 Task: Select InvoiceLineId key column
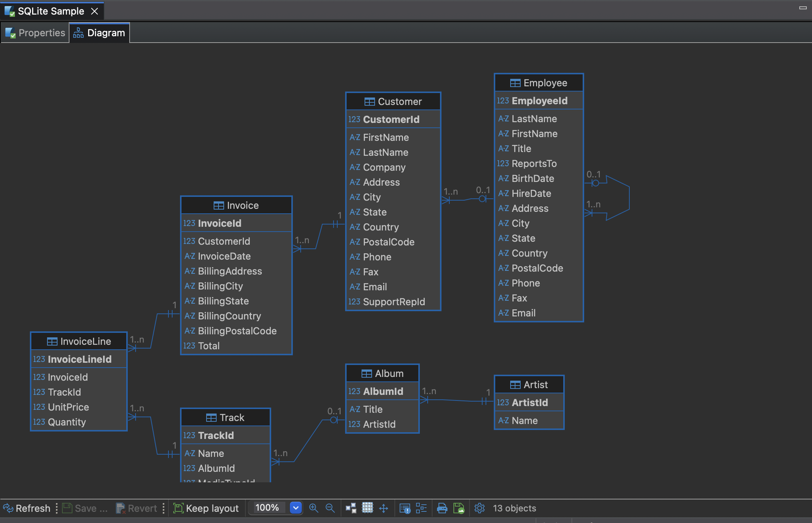click(79, 359)
